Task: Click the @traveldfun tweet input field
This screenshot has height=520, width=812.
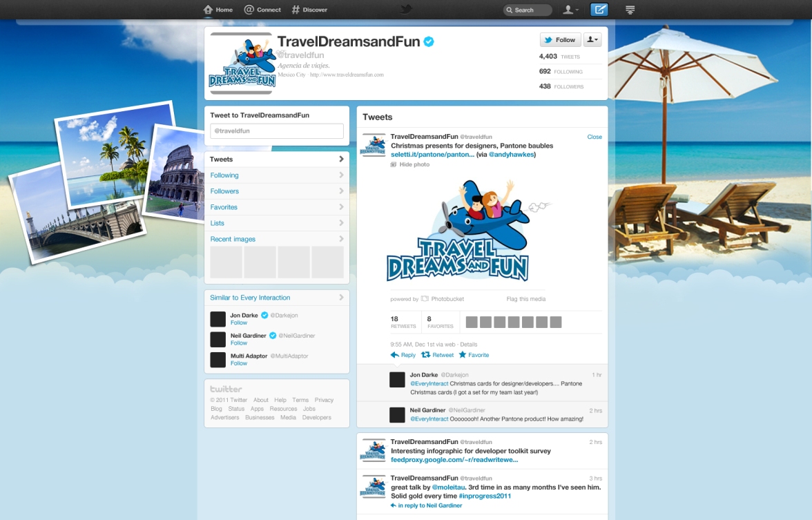Action: [276, 131]
